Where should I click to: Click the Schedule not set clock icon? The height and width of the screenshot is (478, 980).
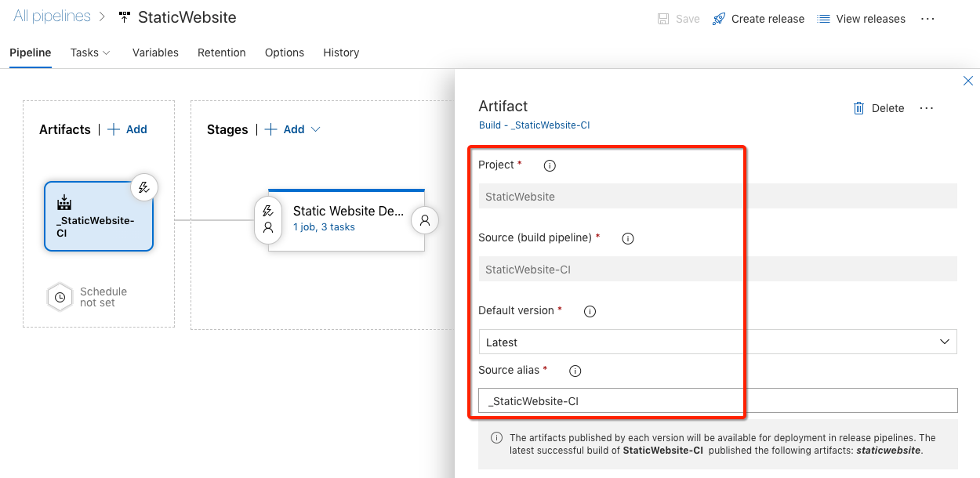tap(60, 298)
